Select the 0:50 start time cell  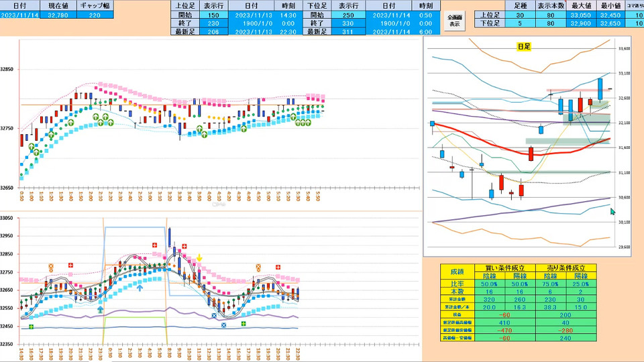click(426, 15)
